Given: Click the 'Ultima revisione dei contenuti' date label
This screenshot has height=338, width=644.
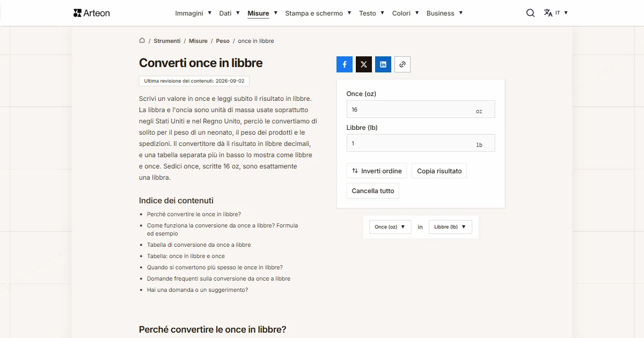Looking at the screenshot, I should [x=194, y=81].
